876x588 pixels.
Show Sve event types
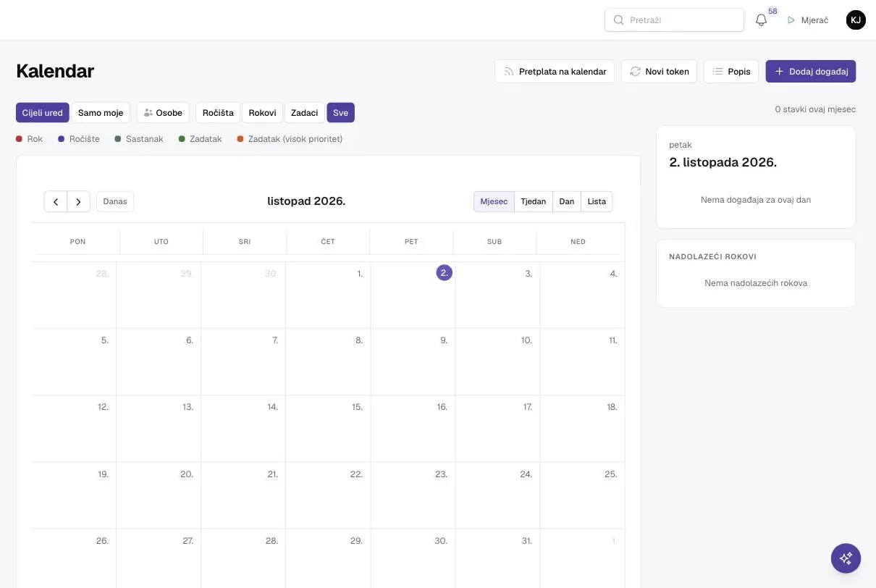coord(340,112)
